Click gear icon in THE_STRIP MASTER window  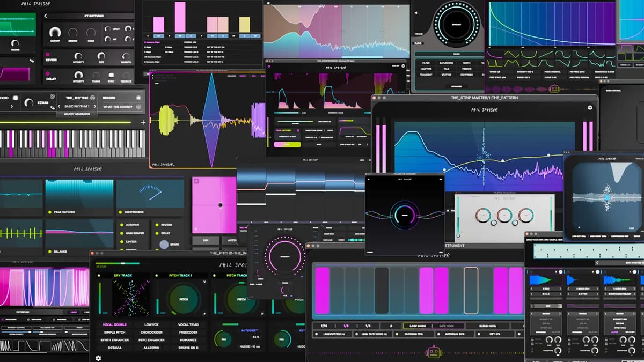pos(590,108)
